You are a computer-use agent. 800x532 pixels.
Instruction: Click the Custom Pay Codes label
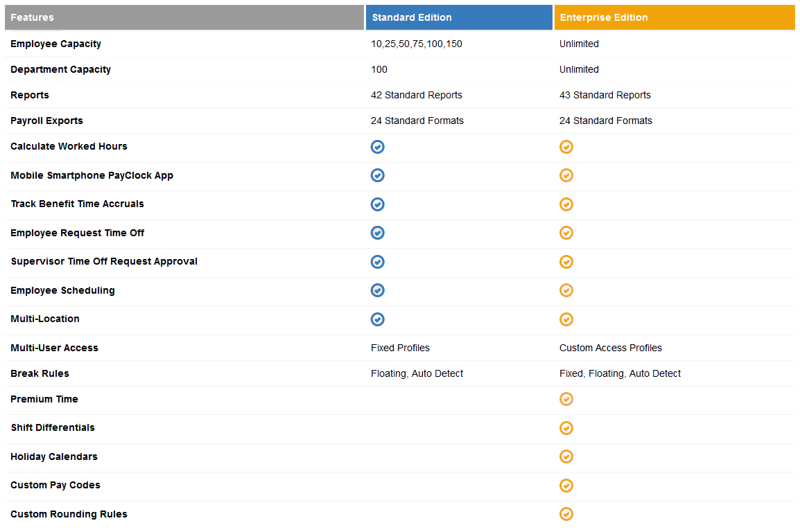point(55,485)
